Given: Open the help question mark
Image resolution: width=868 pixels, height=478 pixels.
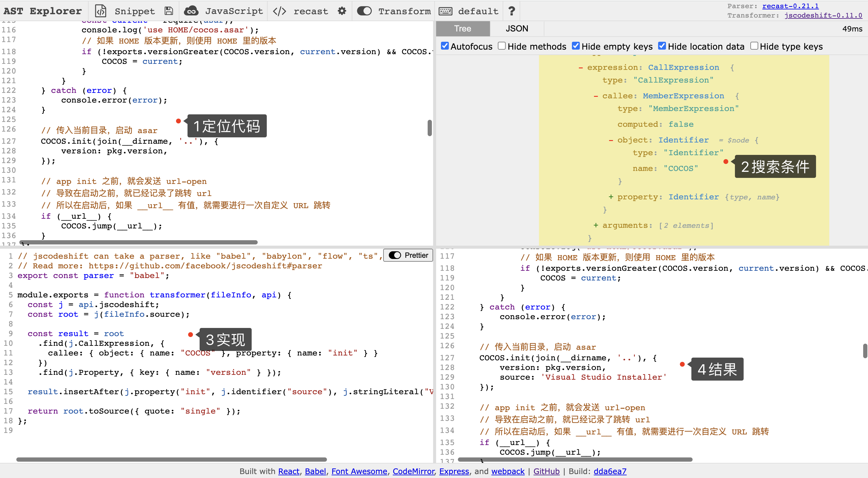Looking at the screenshot, I should (511, 11).
